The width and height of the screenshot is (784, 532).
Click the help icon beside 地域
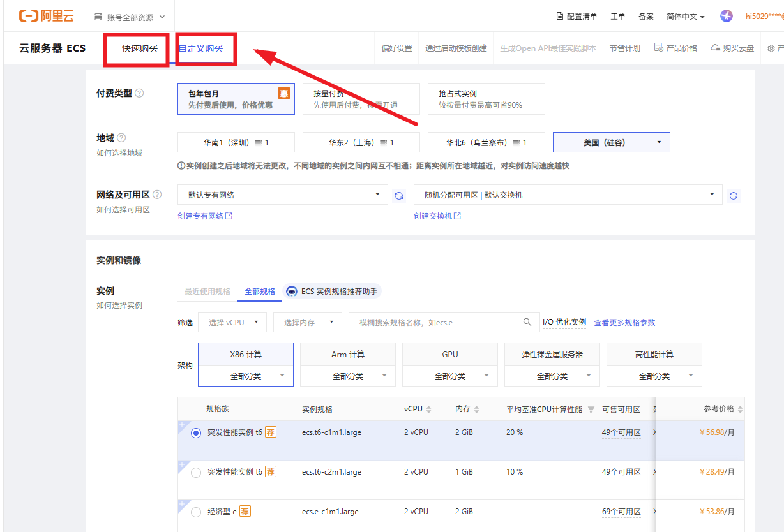(121, 138)
